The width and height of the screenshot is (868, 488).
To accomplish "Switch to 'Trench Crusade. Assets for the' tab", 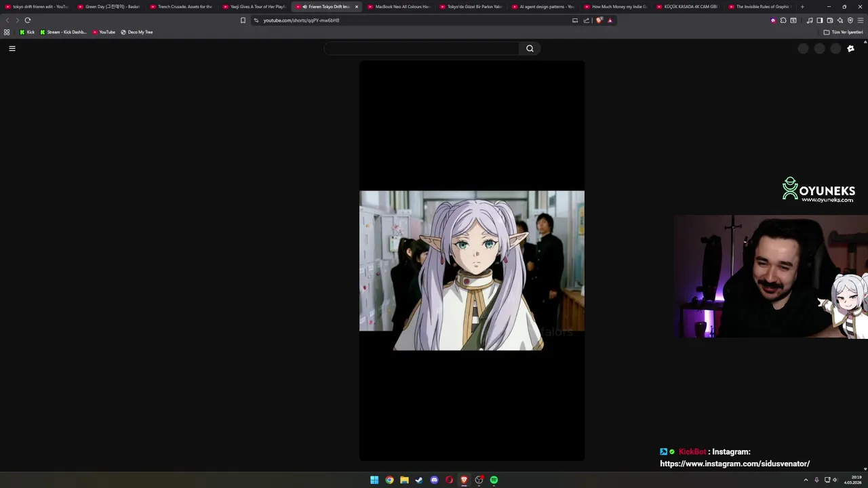I will point(182,7).
